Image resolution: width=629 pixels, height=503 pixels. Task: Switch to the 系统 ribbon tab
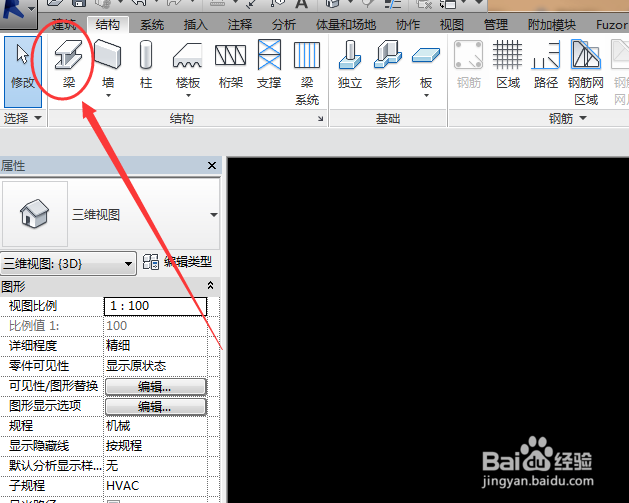152,25
